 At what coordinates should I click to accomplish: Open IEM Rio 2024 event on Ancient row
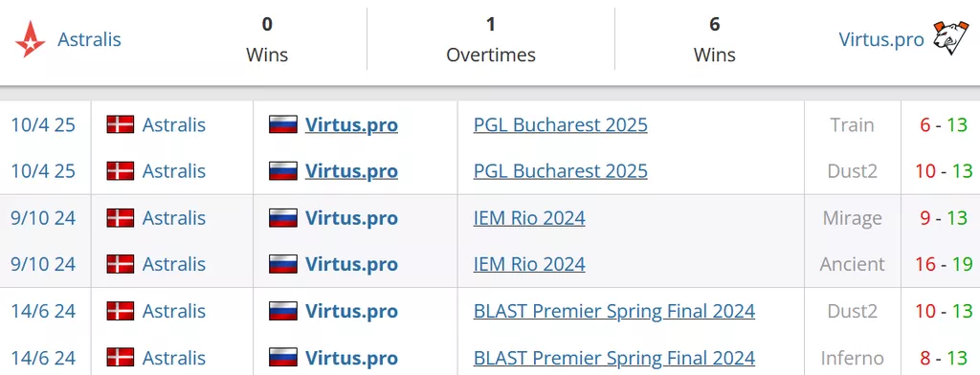tap(529, 264)
